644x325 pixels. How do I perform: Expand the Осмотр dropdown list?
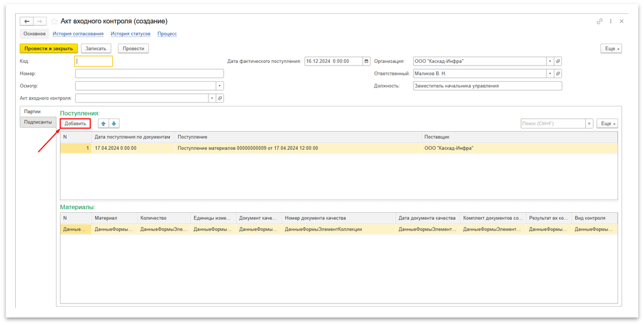pyautogui.click(x=219, y=86)
